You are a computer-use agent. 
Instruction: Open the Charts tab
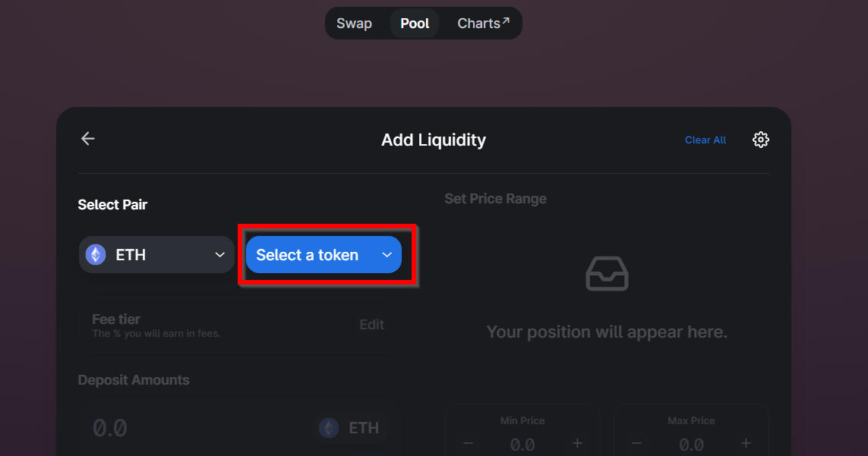(x=483, y=24)
